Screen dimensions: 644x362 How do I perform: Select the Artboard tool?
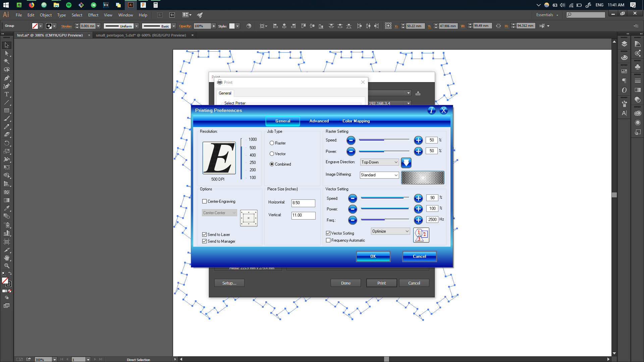coord(6,242)
